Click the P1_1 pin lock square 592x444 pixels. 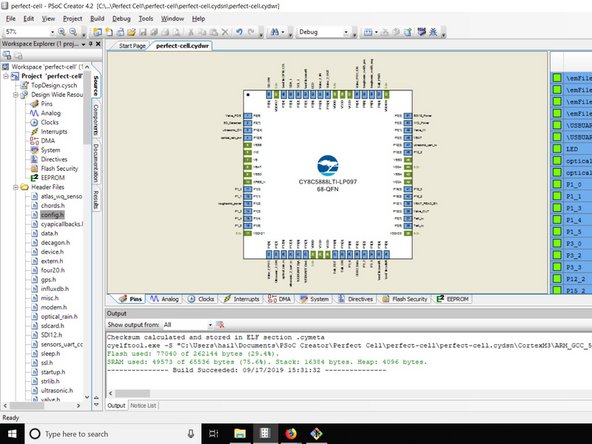pos(557,196)
